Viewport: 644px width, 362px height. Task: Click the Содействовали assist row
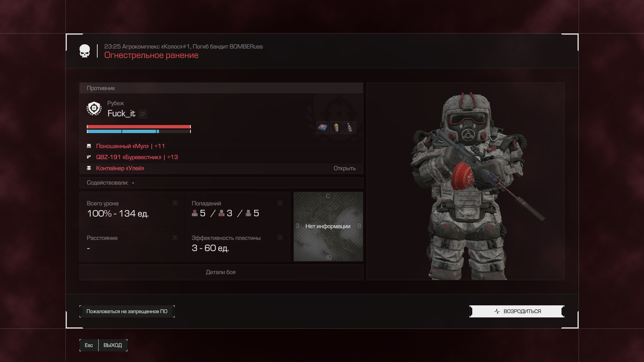221,183
